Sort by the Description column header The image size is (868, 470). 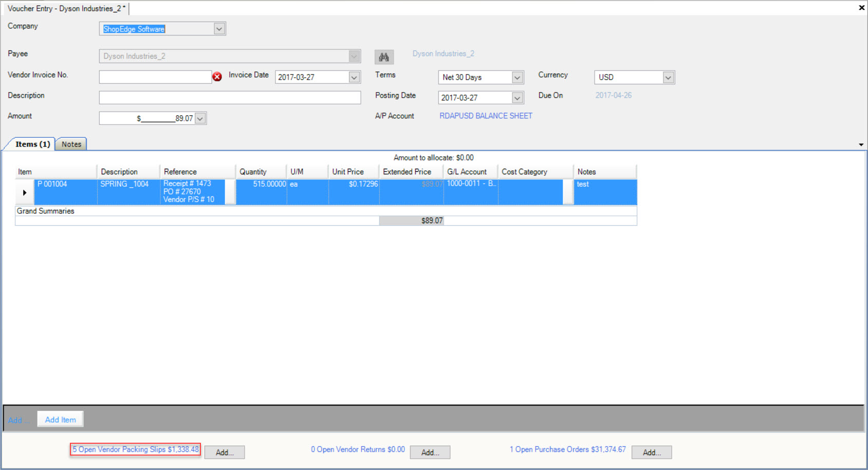(x=128, y=172)
